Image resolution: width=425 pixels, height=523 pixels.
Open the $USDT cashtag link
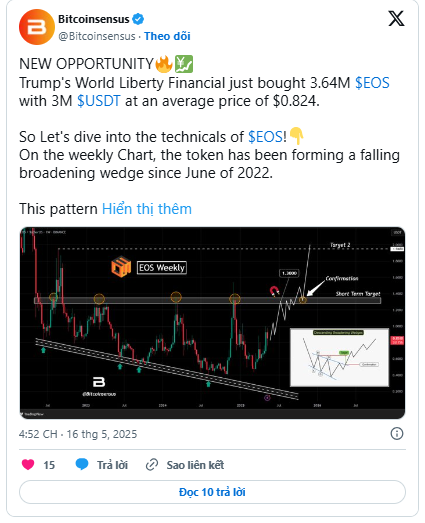tap(98, 101)
